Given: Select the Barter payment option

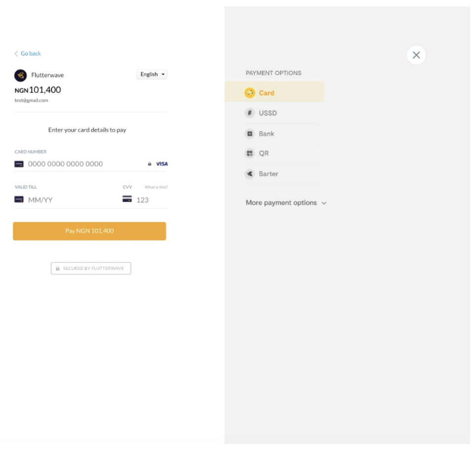Looking at the screenshot, I should click(282, 174).
